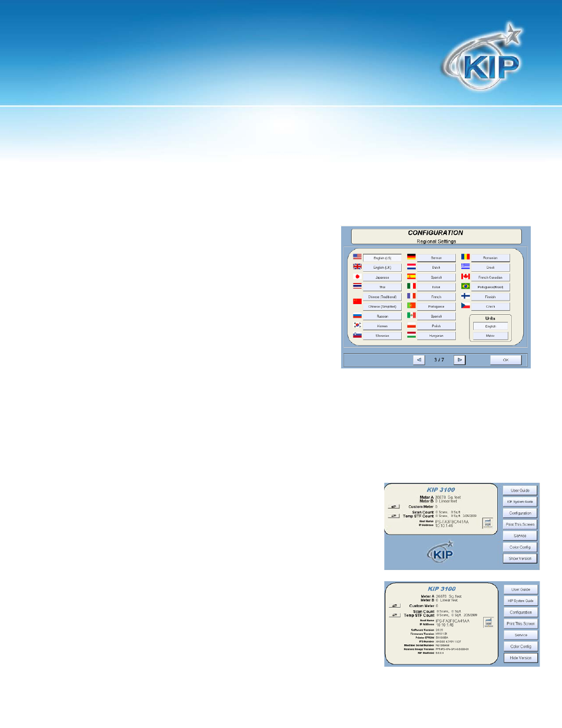Click the Canada flag icon
This screenshot has height=728, width=562.
tap(465, 276)
